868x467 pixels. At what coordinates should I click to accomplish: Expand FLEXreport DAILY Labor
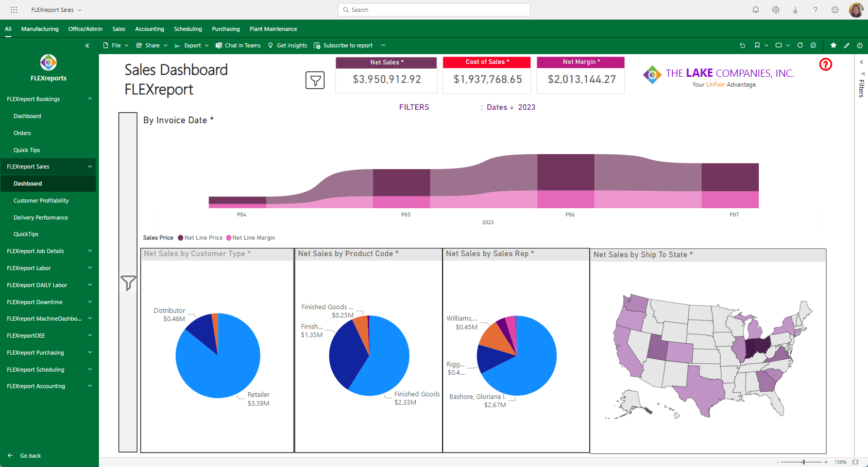90,285
